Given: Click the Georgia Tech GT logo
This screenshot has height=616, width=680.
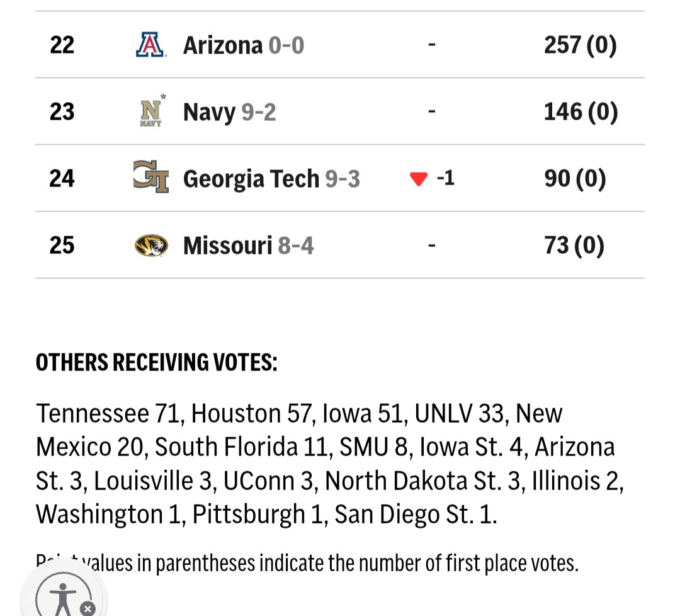Looking at the screenshot, I should 151,178.
